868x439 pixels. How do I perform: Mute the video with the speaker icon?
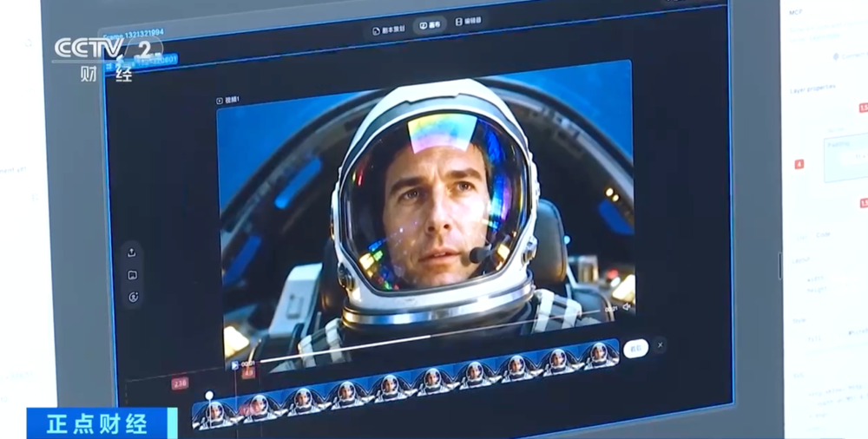[x=626, y=306]
